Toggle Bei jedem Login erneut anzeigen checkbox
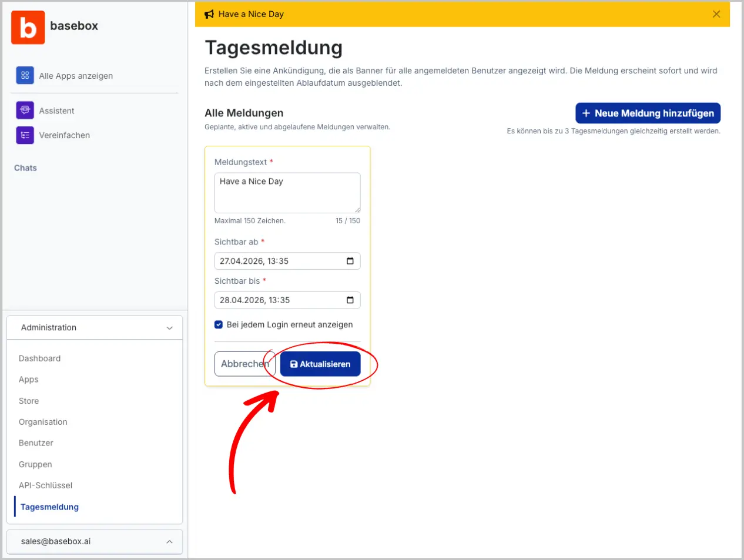The image size is (744, 560). 219,324
